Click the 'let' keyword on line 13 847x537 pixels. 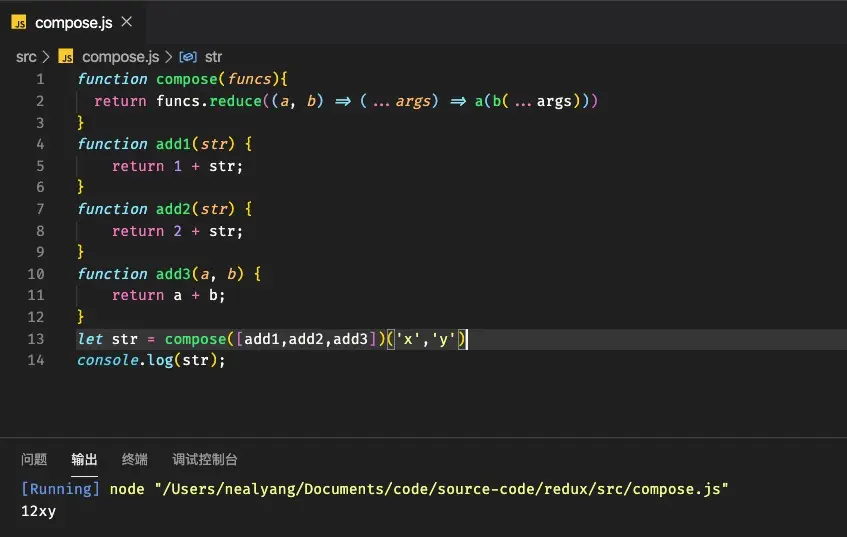(x=90, y=339)
